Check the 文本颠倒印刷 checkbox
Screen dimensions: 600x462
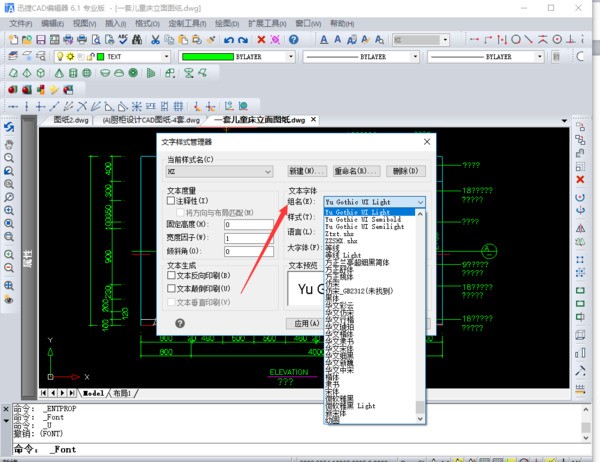172,288
